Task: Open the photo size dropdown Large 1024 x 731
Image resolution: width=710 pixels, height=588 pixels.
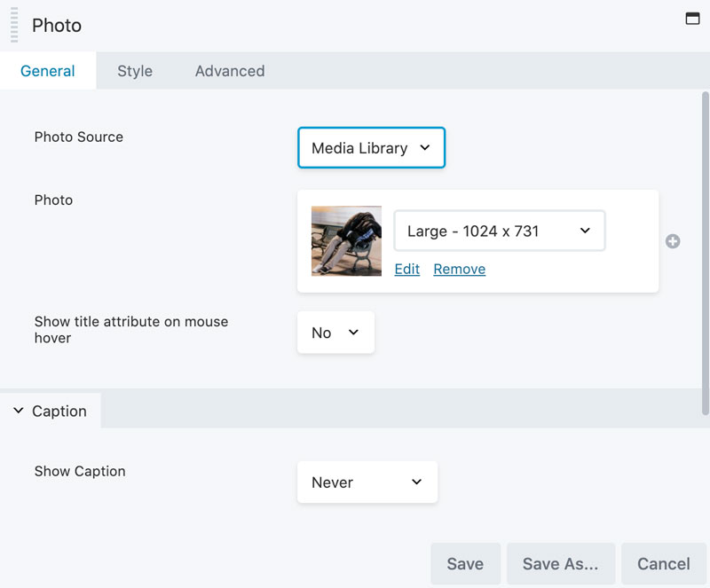Action: tap(499, 231)
